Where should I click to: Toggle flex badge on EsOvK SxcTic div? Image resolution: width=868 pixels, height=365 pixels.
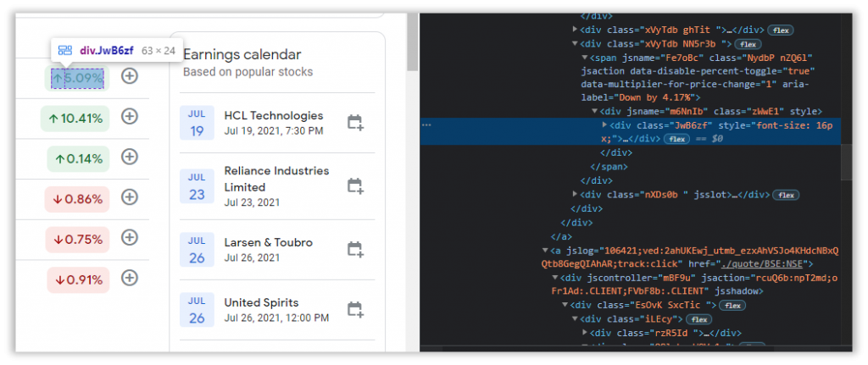tap(733, 305)
